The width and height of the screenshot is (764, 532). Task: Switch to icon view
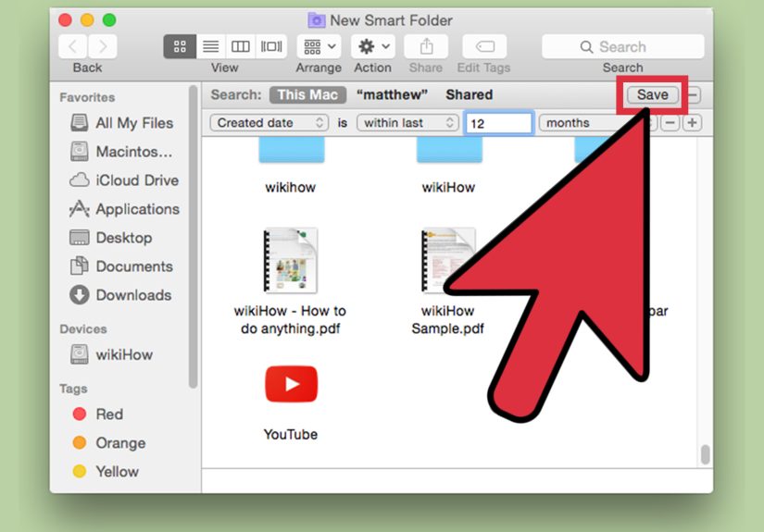(x=180, y=47)
